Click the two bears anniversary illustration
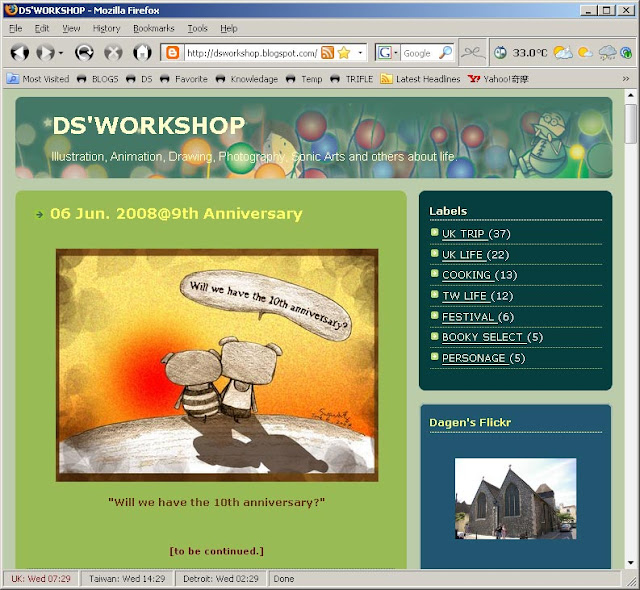The height and width of the screenshot is (590, 640). 217,365
